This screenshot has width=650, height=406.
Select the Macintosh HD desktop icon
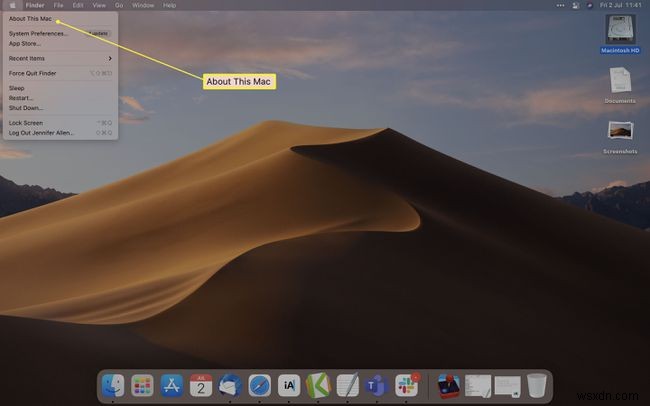[x=620, y=28]
